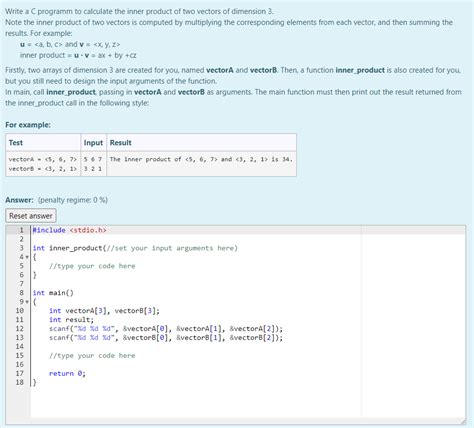Click the scanf line reading vectorA
This screenshot has height=428, width=474.
pyautogui.click(x=166, y=329)
